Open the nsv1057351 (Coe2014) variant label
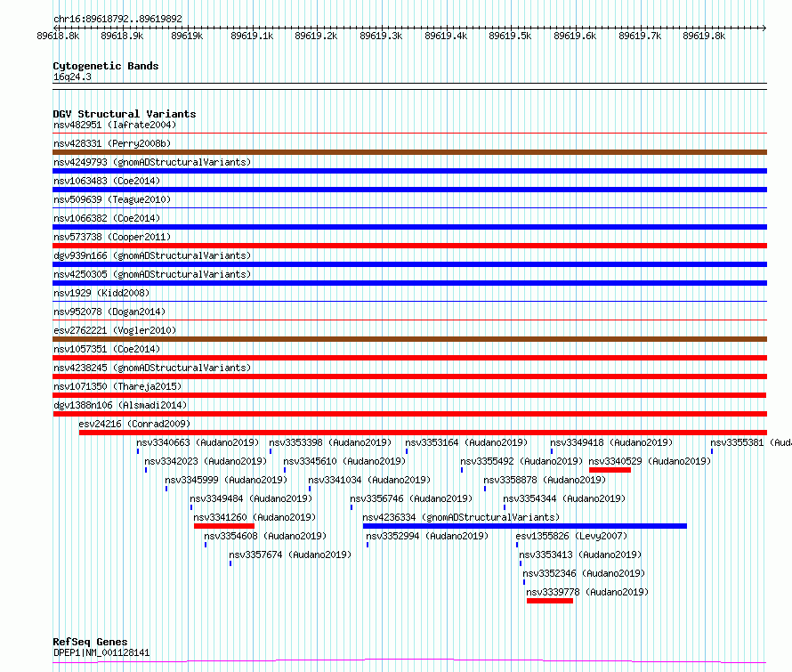This screenshot has height=672, width=792. (107, 349)
